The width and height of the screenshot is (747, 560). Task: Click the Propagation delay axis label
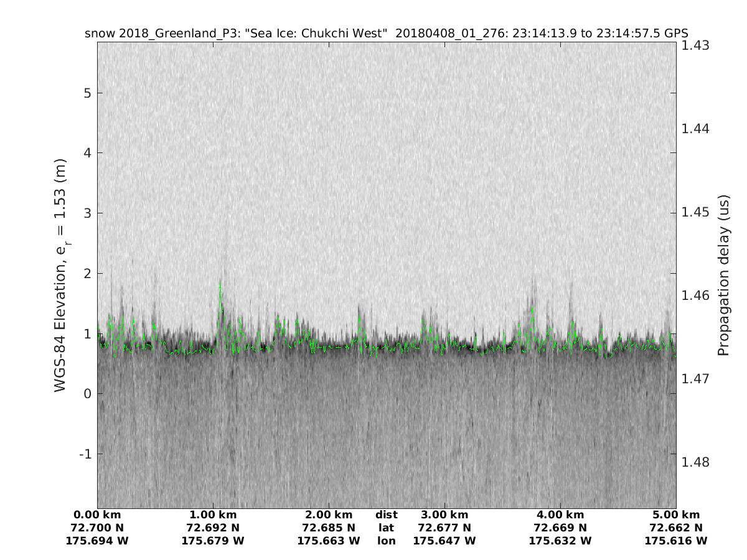coord(723,276)
